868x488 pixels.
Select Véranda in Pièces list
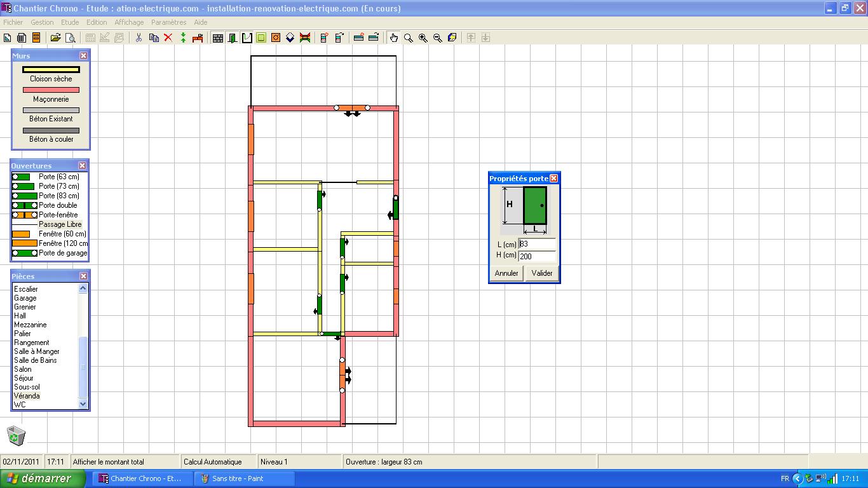click(x=27, y=396)
